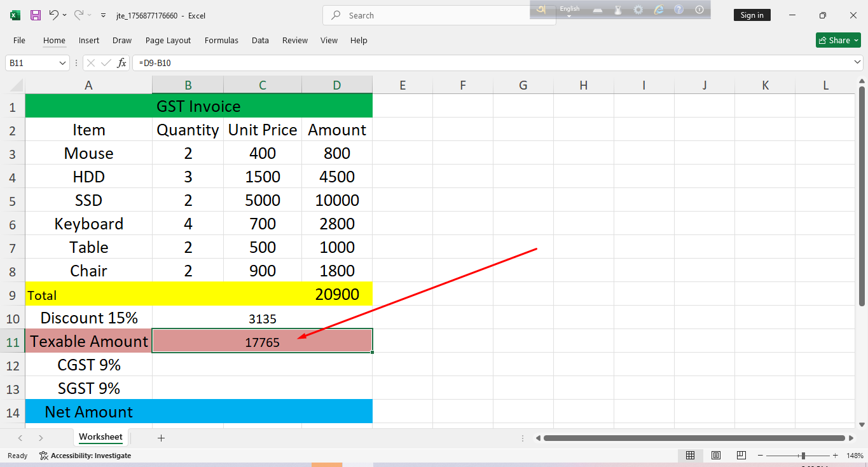
Task: Open Customize Quick Access Toolbar dropdown
Action: coord(104,15)
